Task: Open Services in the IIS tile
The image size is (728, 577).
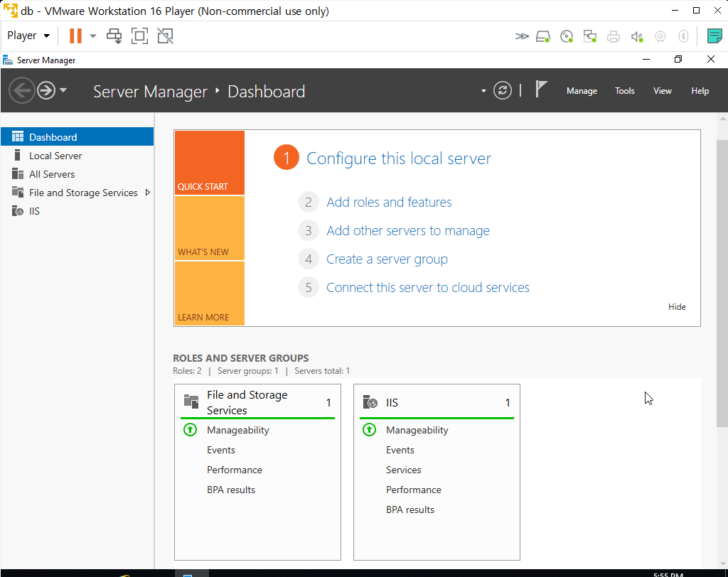Action: (x=404, y=470)
